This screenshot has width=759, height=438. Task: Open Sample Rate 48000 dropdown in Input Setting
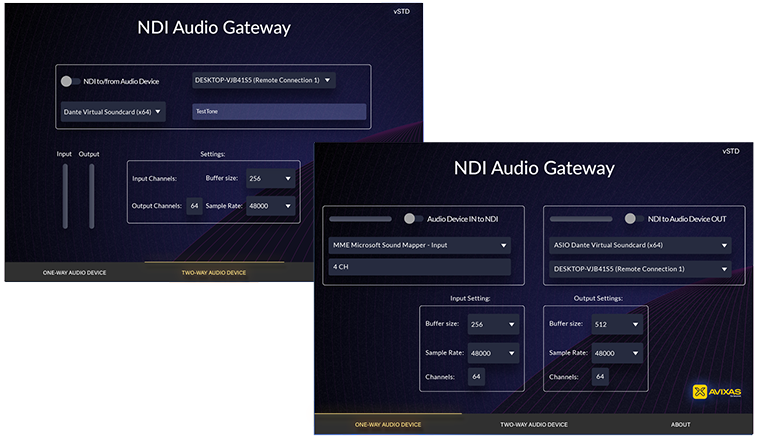493,353
